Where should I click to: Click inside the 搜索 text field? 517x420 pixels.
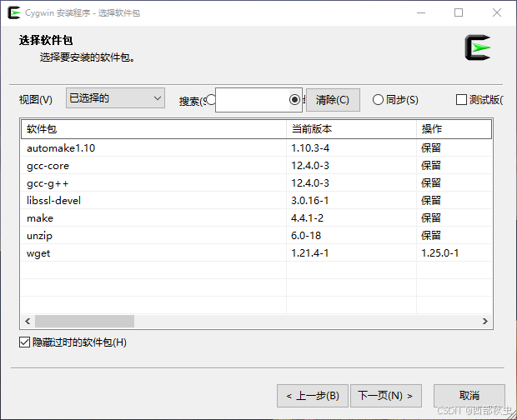[x=252, y=100]
